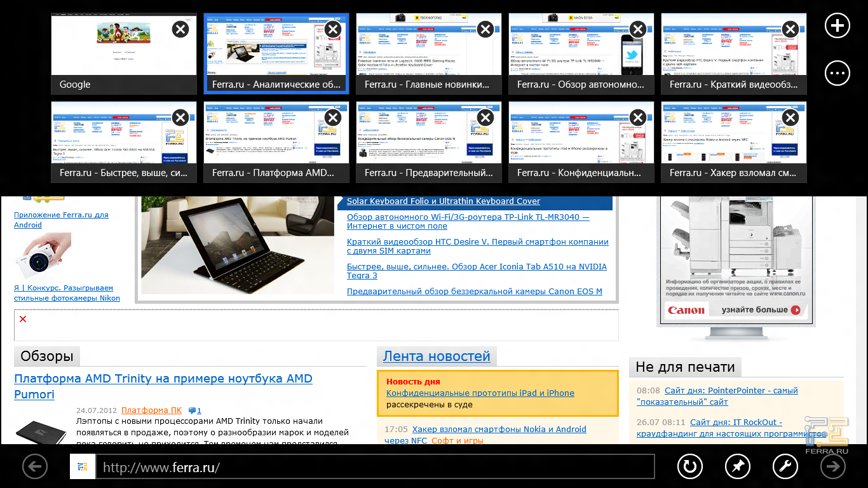Screen dimensions: 868x488
Task: Click the article date '24.07.2012'
Action: point(96,410)
